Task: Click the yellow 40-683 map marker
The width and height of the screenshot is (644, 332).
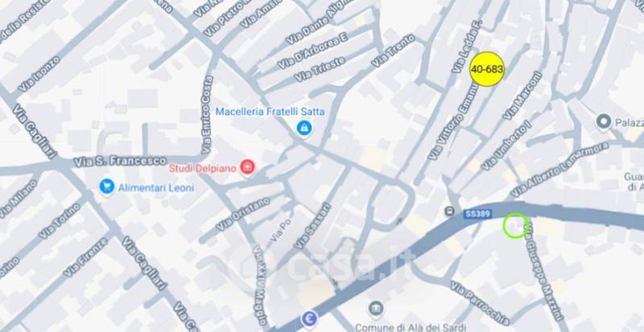Action: click(487, 69)
